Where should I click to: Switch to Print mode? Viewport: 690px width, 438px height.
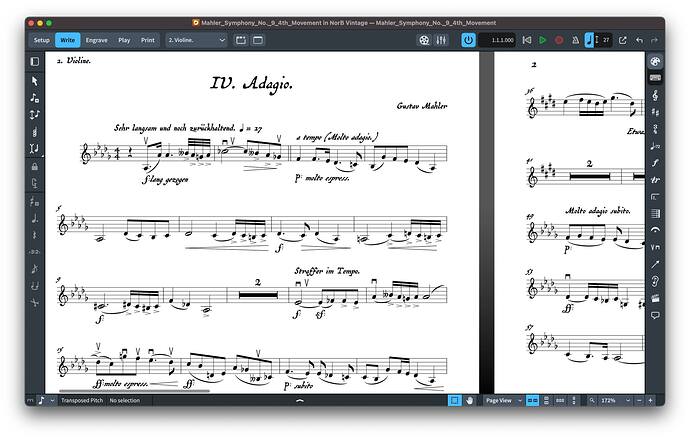[x=148, y=40]
